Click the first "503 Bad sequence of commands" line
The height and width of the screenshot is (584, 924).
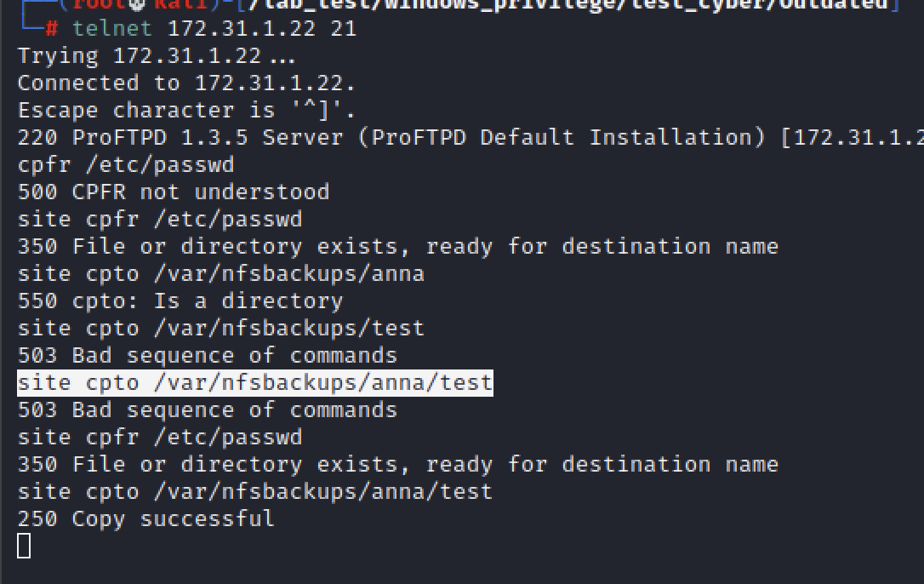click(208, 356)
